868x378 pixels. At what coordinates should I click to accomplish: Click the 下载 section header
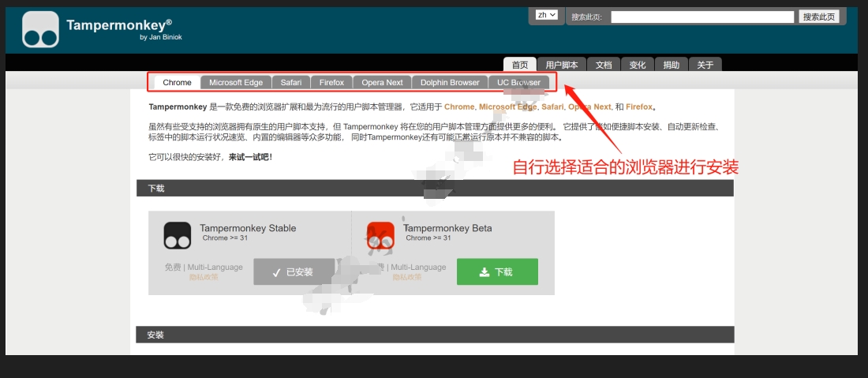tap(435, 188)
